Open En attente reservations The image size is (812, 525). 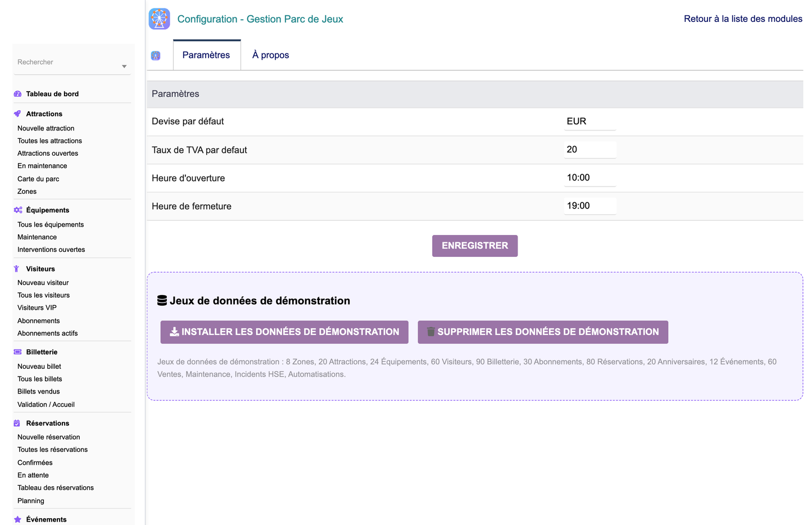[x=33, y=476]
